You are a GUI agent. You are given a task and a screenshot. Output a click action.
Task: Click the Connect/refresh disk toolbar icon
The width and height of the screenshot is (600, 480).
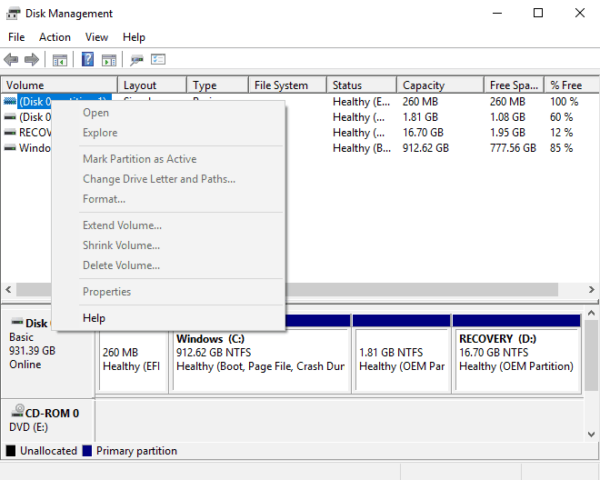pyautogui.click(x=137, y=60)
